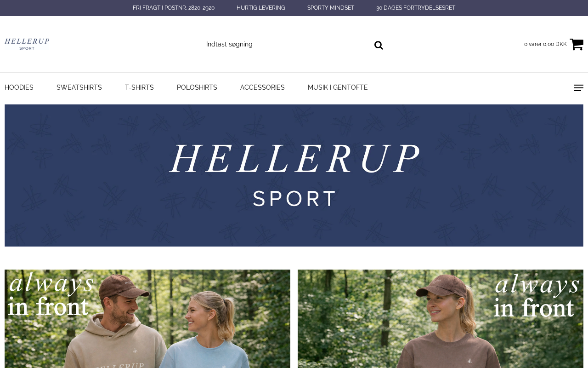Open Musik i Gentofte menu item
Viewport: 588px width, 368px height.
point(338,87)
